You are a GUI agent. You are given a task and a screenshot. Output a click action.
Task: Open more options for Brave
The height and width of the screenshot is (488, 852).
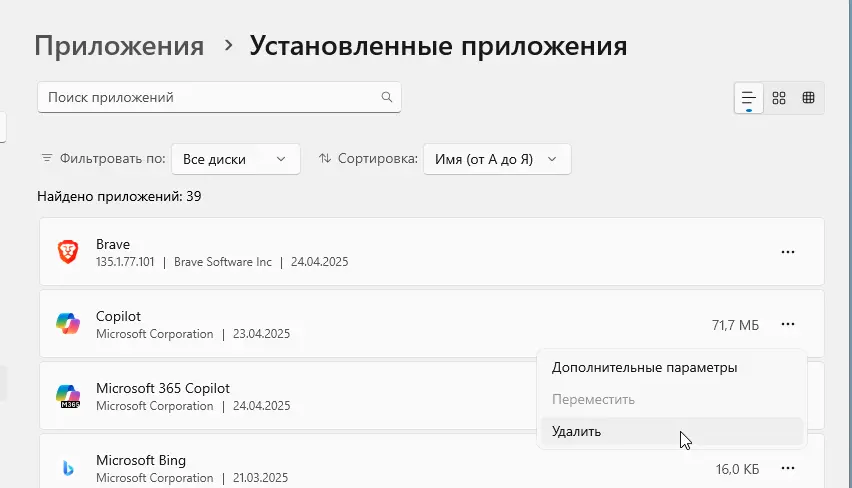click(788, 252)
